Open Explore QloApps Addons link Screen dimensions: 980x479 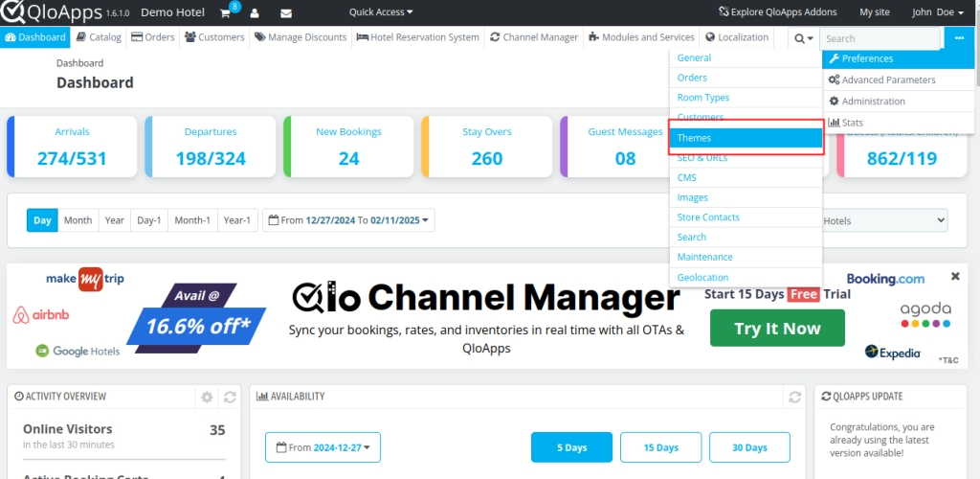pos(778,11)
